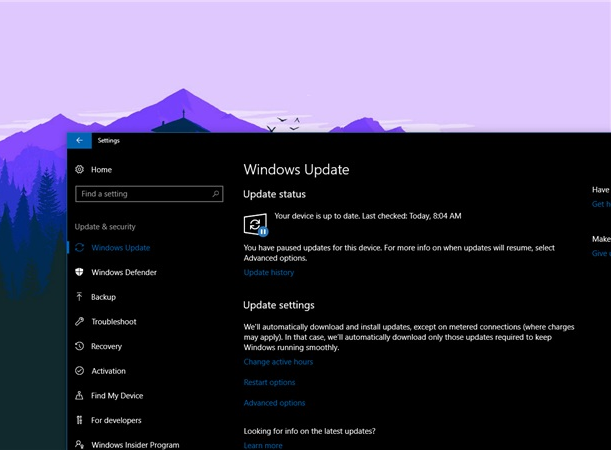Select Windows Defender from the sidebar

123,272
